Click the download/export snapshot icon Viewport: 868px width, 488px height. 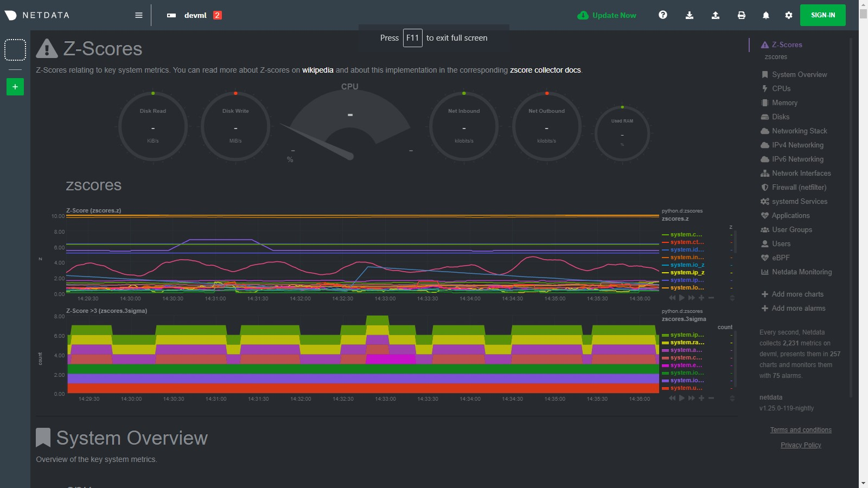point(690,15)
